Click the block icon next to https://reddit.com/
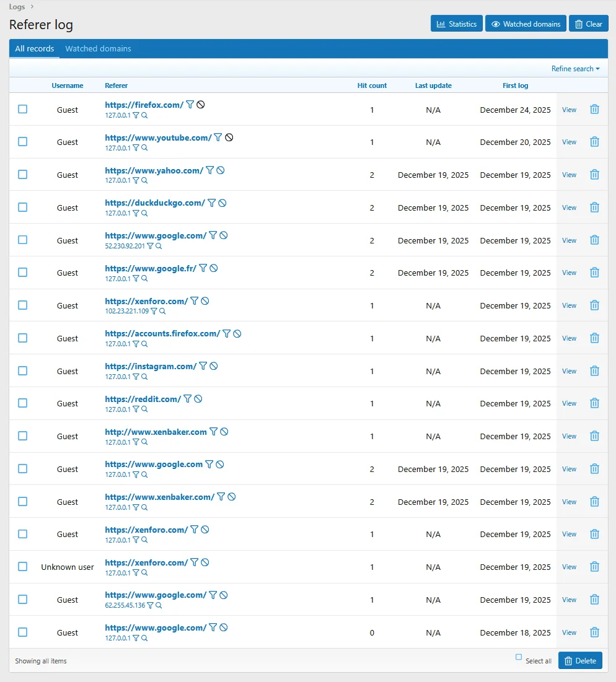 click(198, 399)
